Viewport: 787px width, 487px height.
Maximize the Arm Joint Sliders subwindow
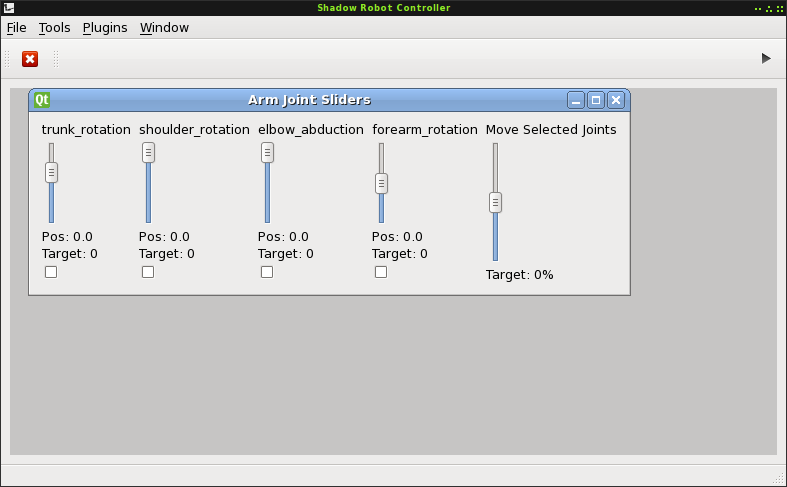tap(595, 100)
